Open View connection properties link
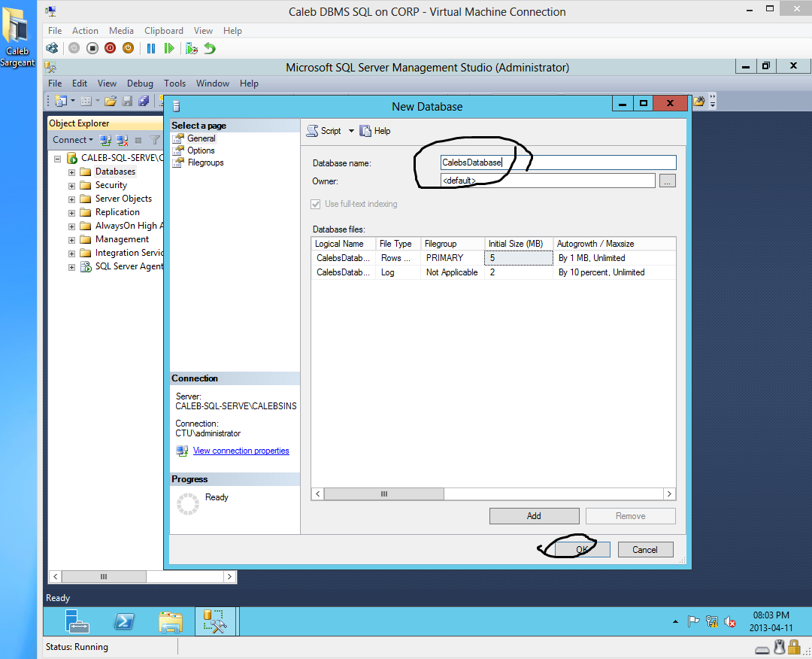This screenshot has width=812, height=659. (x=241, y=451)
